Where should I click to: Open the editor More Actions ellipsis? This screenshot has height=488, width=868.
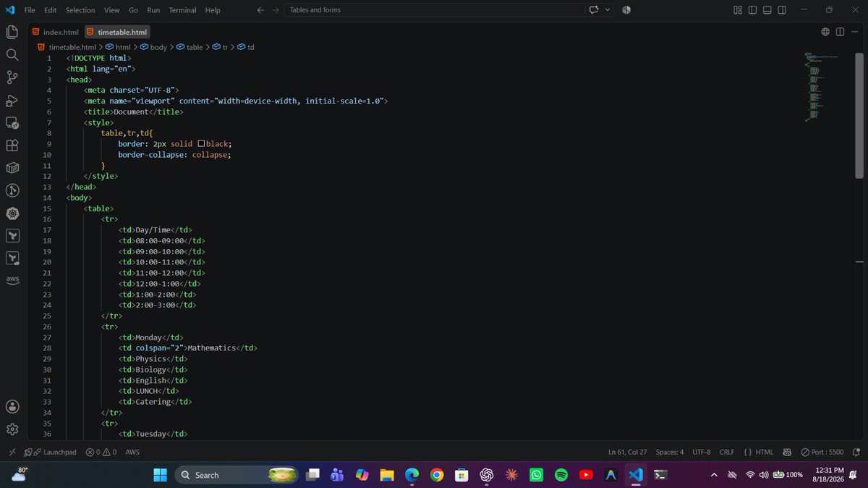[854, 32]
